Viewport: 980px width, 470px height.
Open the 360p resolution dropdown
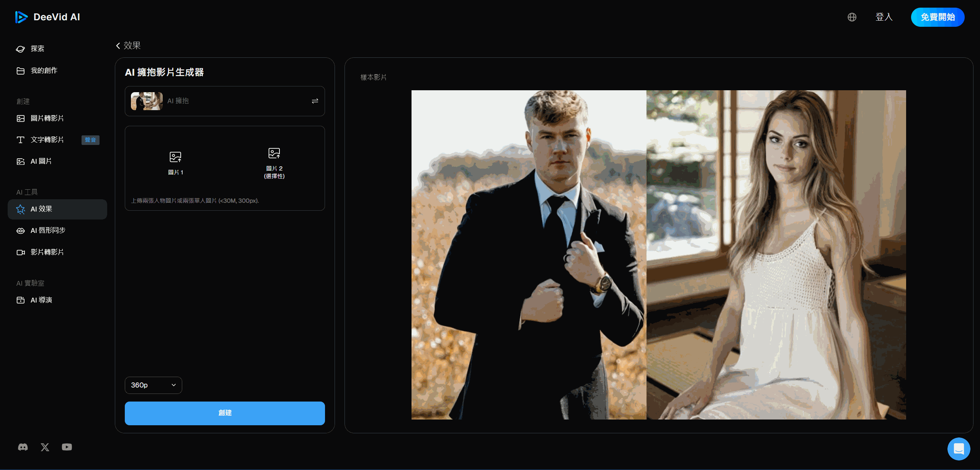[x=153, y=385]
